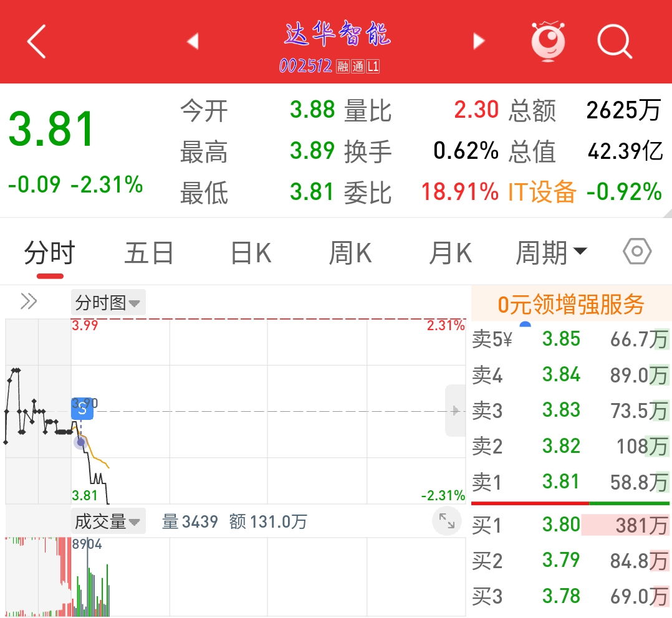Tap the 换手 value 0.62%

coord(466,150)
